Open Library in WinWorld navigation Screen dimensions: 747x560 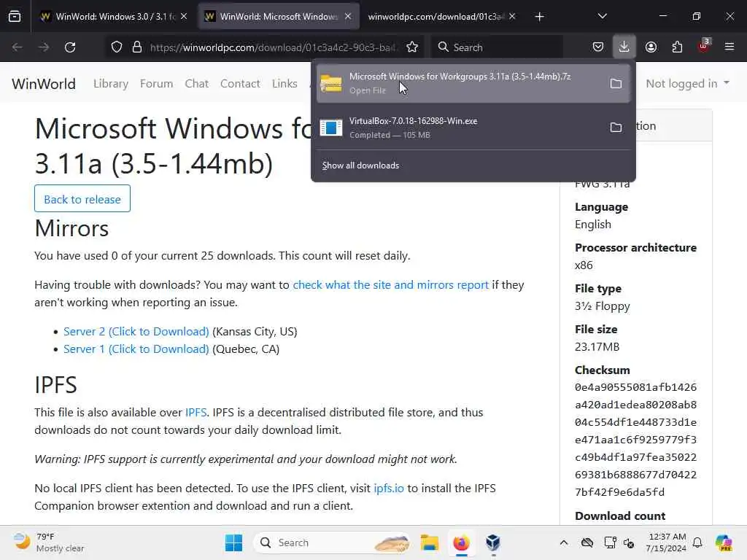tap(111, 84)
